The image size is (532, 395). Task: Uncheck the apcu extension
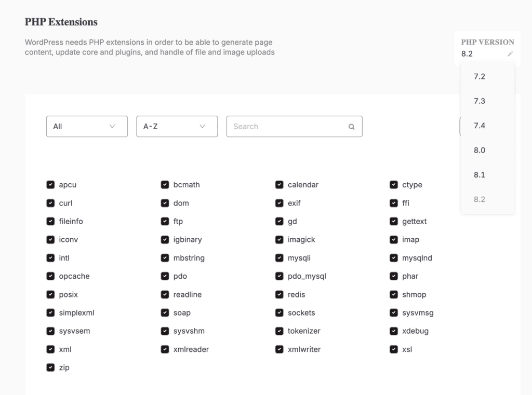(x=50, y=184)
